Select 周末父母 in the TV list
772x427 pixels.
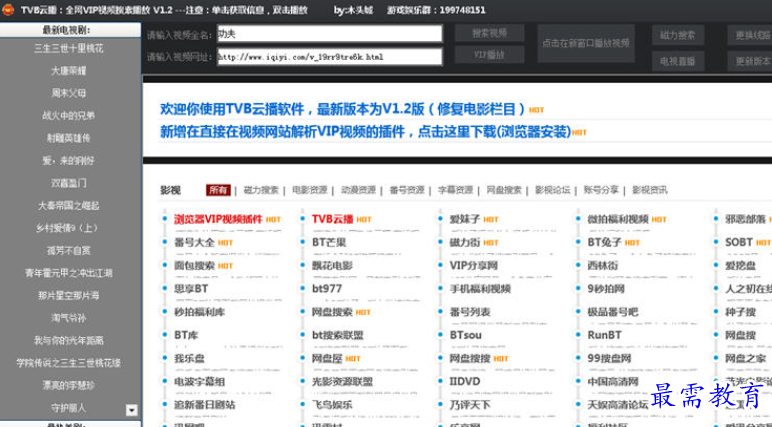pos(69,93)
